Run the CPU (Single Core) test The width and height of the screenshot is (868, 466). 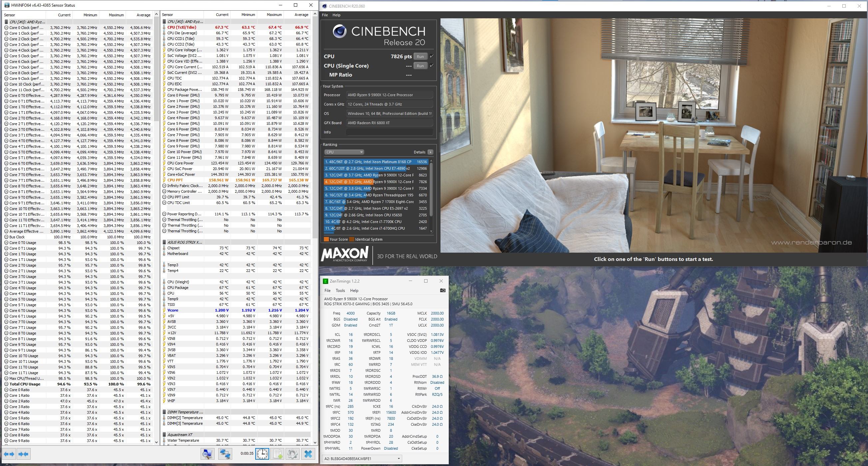[x=420, y=66]
